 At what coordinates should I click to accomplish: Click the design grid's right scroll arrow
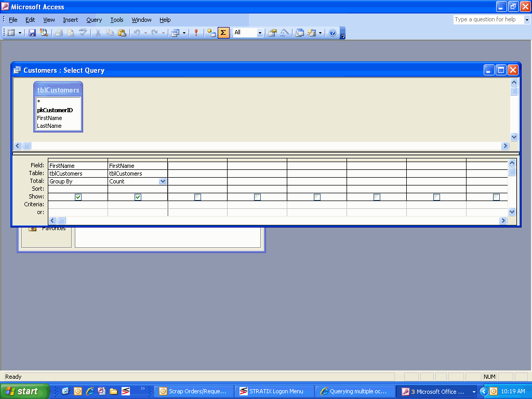(503, 220)
